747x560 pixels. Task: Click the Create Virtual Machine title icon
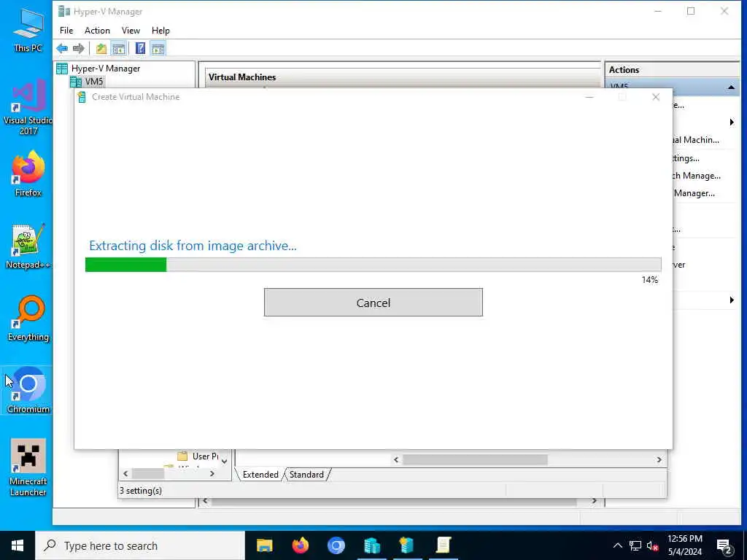point(82,97)
